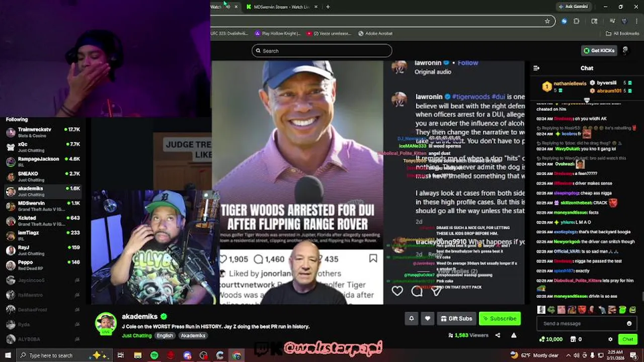
Task: Open Trainwreckstv channel in Following
Action: (43, 132)
